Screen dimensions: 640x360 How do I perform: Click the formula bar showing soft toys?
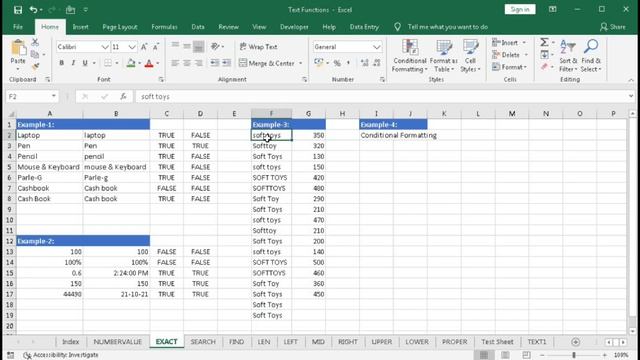(x=382, y=97)
